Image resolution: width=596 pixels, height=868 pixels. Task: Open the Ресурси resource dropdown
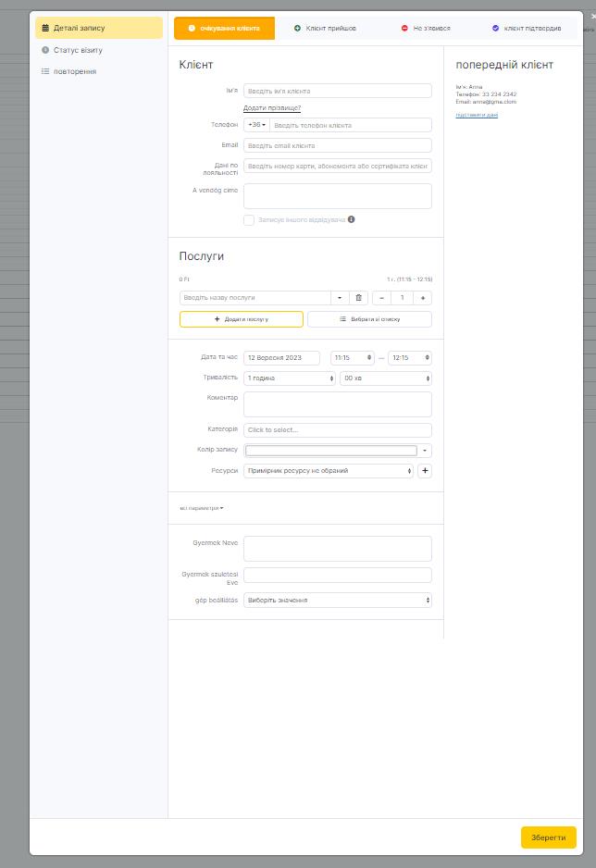click(329, 471)
